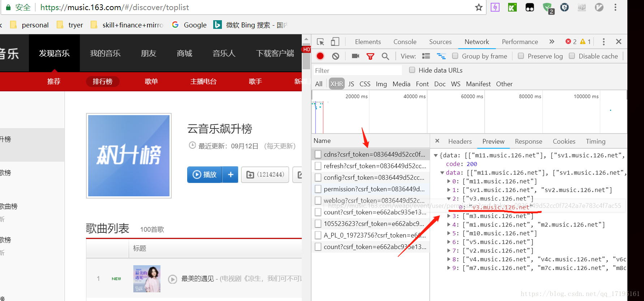Open the Response tab

(x=528, y=141)
